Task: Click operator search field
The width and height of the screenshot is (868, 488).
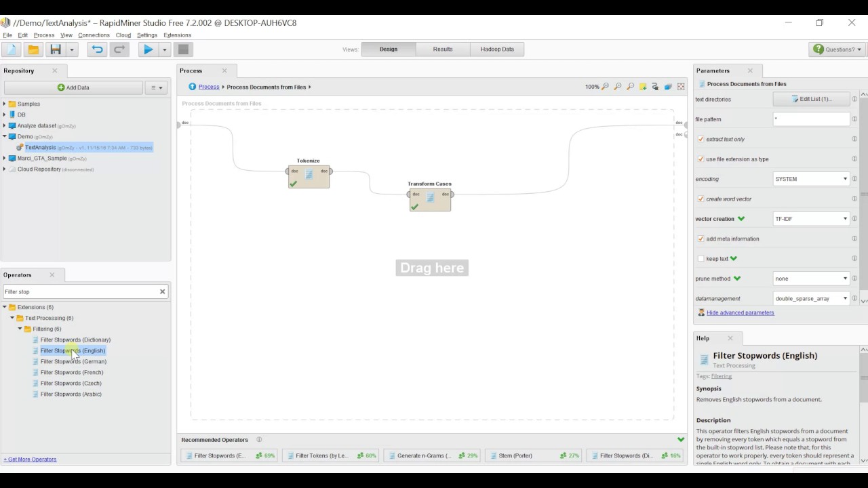Action: [80, 291]
